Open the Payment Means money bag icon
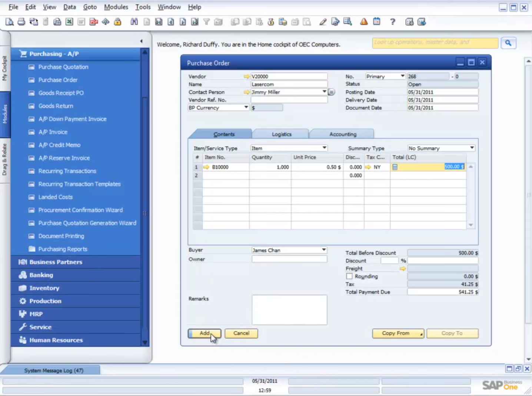 [x=271, y=21]
